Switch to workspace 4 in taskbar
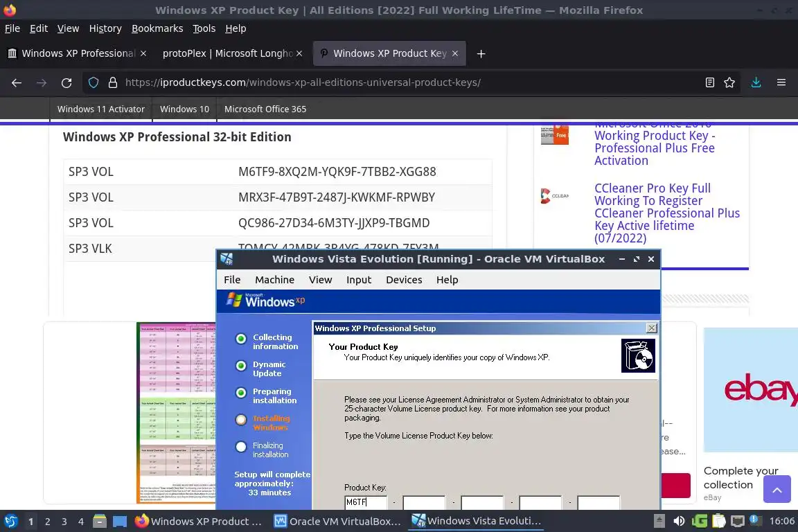The height and width of the screenshot is (532, 798). (x=81, y=522)
